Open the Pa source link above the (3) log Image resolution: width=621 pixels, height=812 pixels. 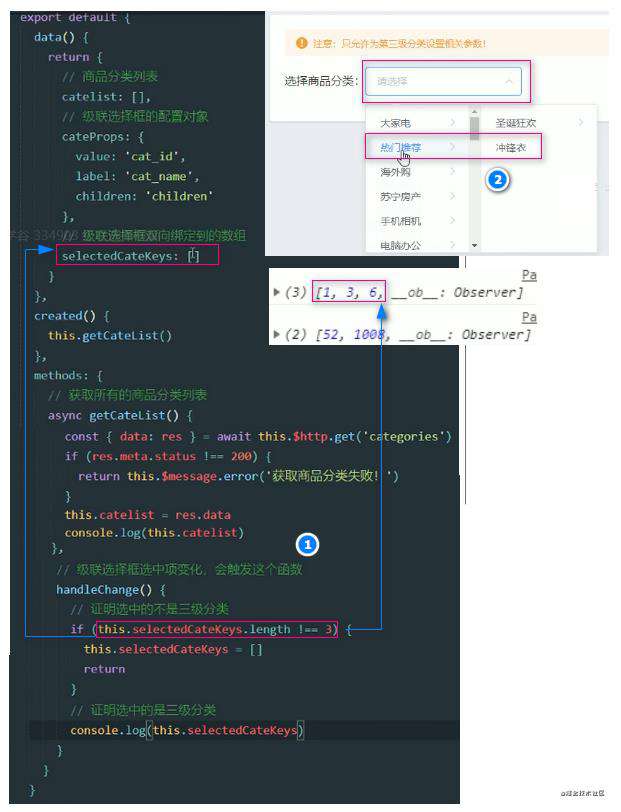pos(529,276)
